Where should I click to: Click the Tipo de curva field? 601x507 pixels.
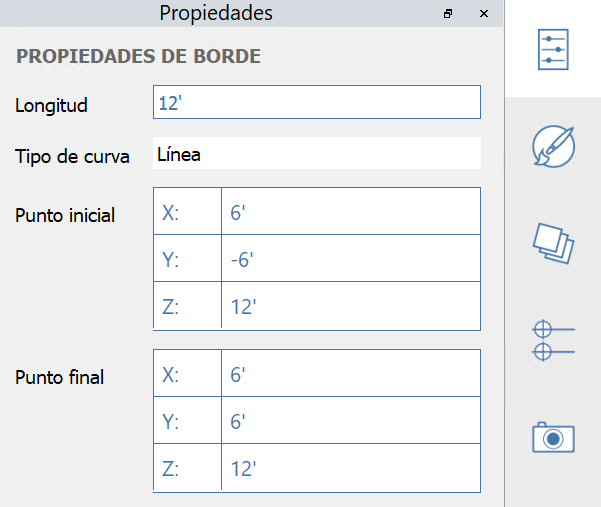pos(317,154)
